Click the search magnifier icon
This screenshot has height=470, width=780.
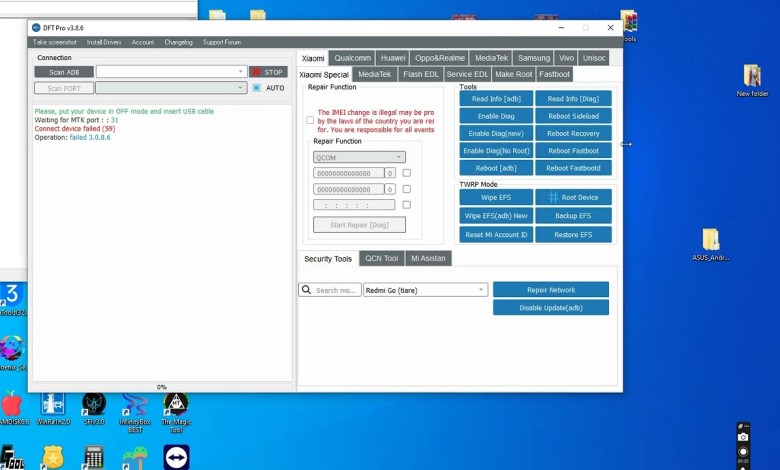pyautogui.click(x=305, y=290)
